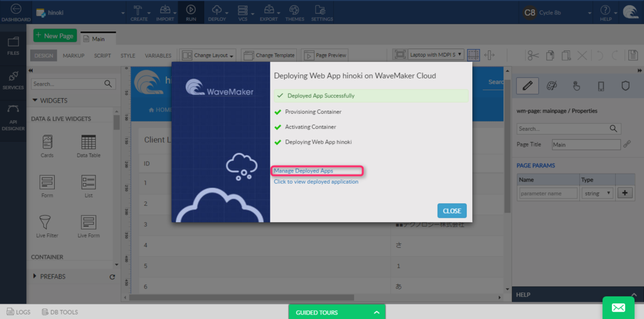Open the Deploy cloud menu
The width and height of the screenshot is (644, 319).
point(217,13)
